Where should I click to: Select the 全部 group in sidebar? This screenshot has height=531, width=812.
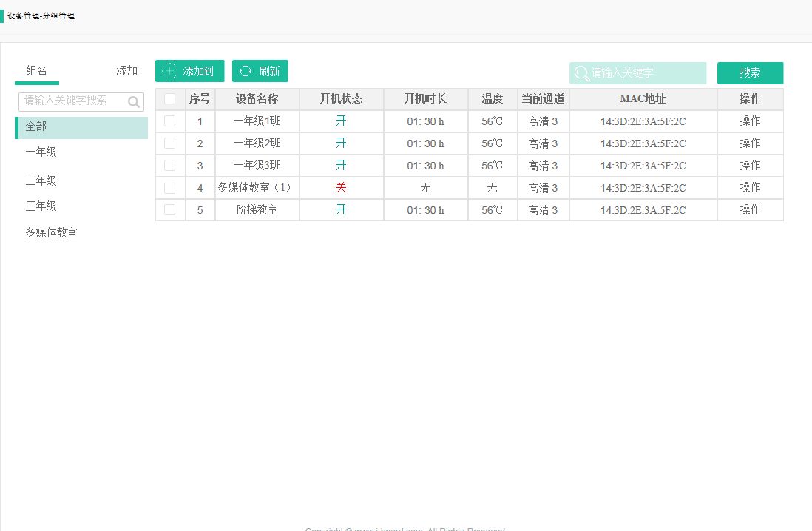81,127
